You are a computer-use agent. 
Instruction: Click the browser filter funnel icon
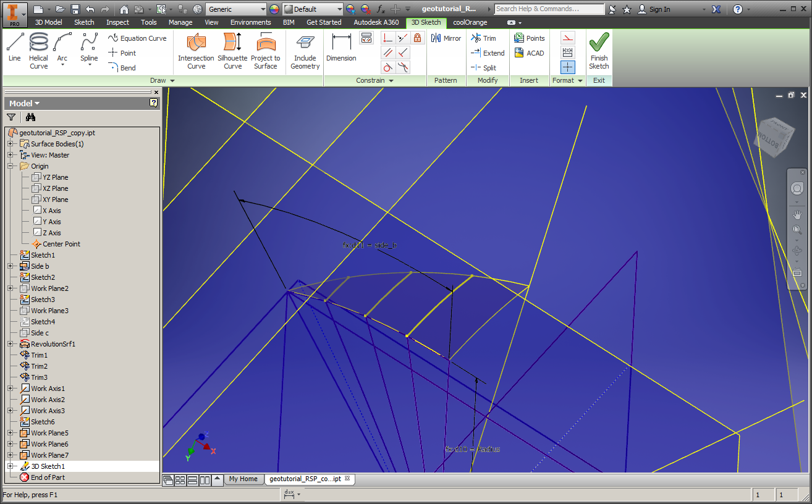[11, 117]
